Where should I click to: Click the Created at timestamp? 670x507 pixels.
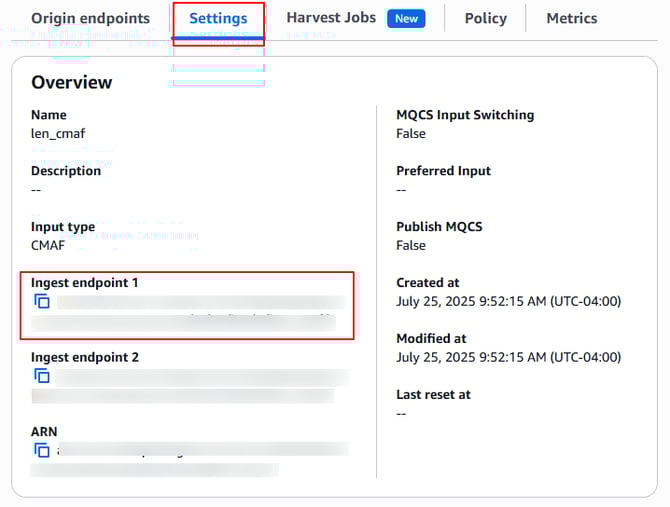point(508,301)
